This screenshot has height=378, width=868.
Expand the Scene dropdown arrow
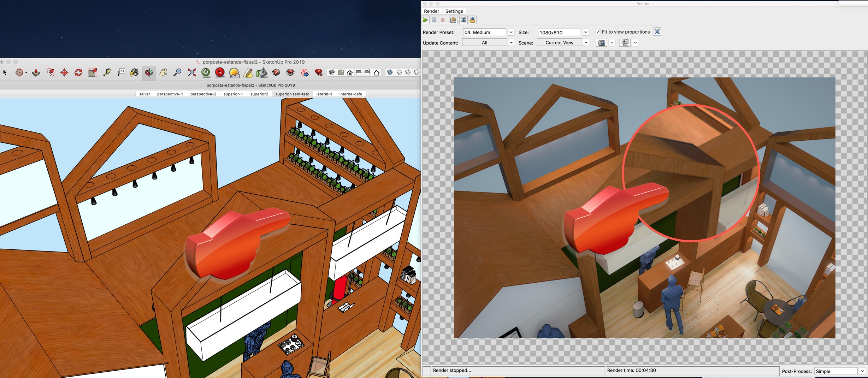click(x=586, y=43)
